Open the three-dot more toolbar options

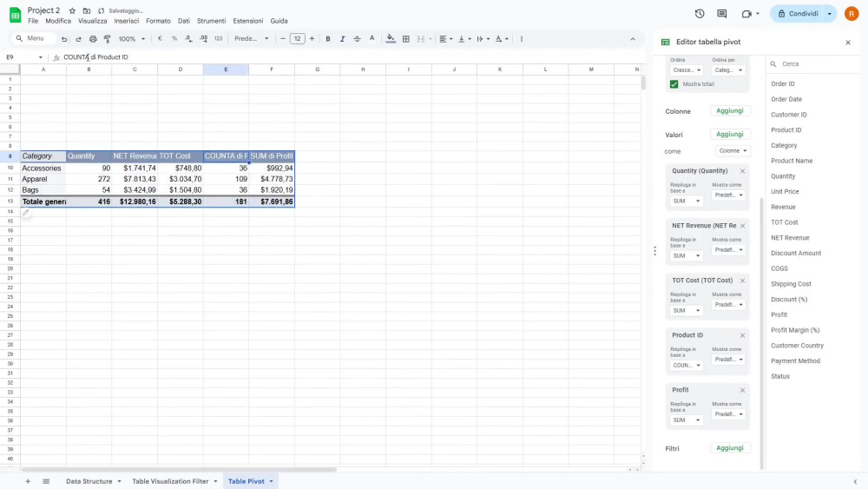(522, 39)
